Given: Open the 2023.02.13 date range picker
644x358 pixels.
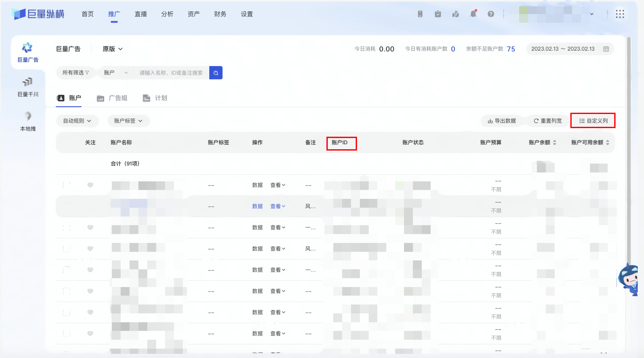Looking at the screenshot, I should (x=570, y=49).
